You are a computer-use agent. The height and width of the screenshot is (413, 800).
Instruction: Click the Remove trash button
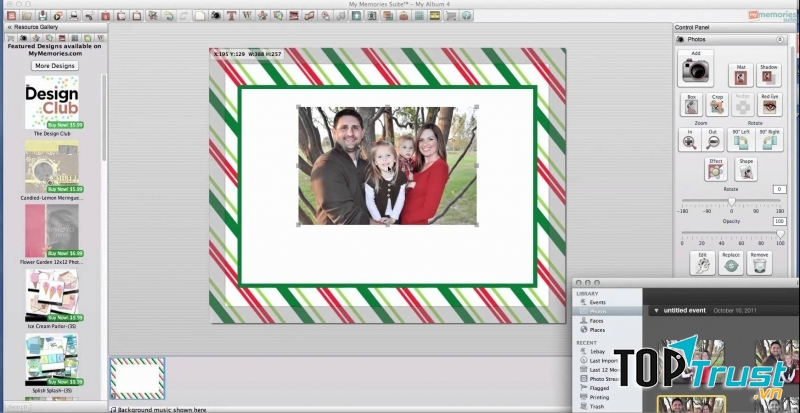click(x=759, y=263)
